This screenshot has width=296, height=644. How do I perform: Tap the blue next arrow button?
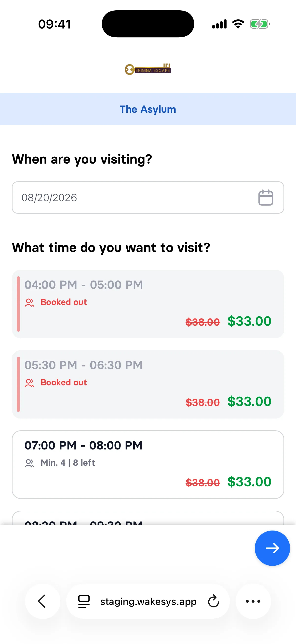point(272,548)
